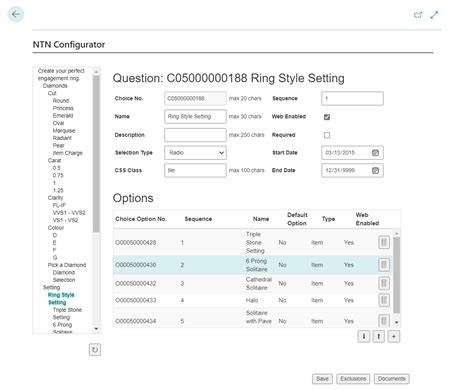Select Oval in the tree
This screenshot has width=474, height=390.
point(58,123)
